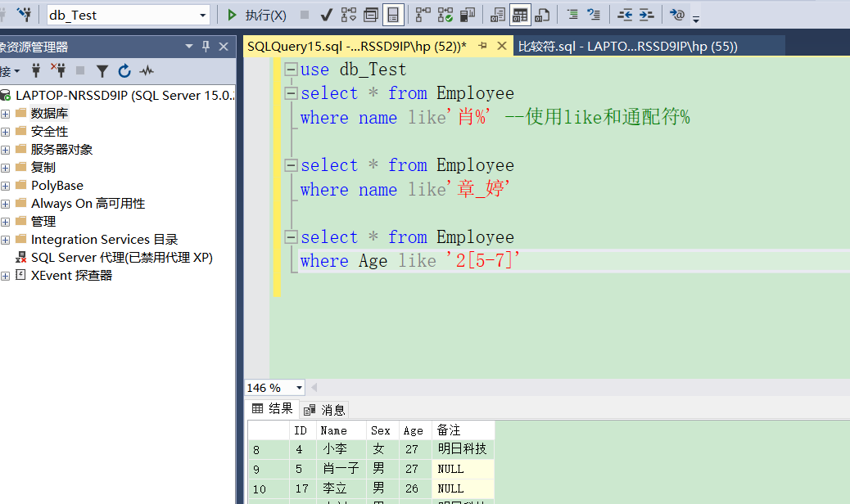Pin the SQLQuery15.sql tab

click(482, 46)
